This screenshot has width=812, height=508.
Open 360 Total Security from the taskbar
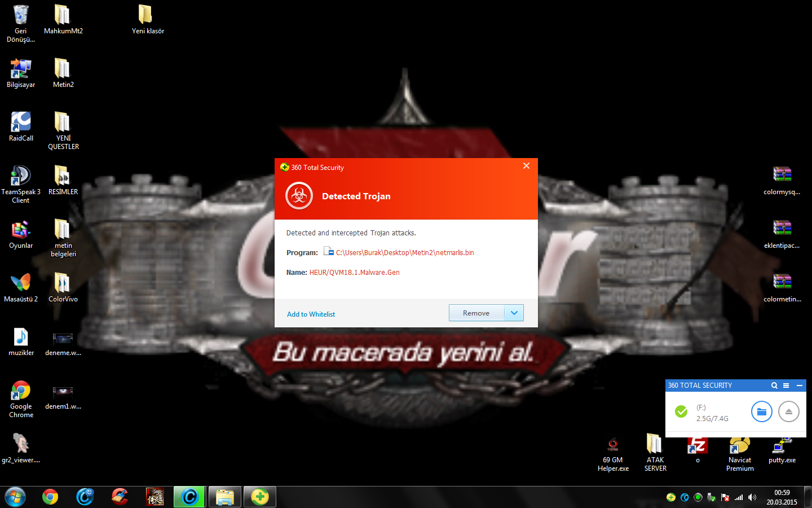coord(260,497)
